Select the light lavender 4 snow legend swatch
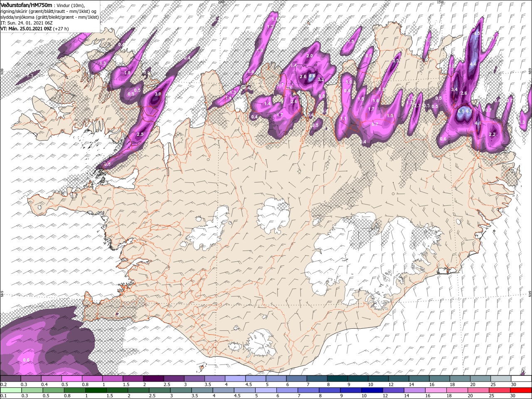532x399 pixels. 235,379
